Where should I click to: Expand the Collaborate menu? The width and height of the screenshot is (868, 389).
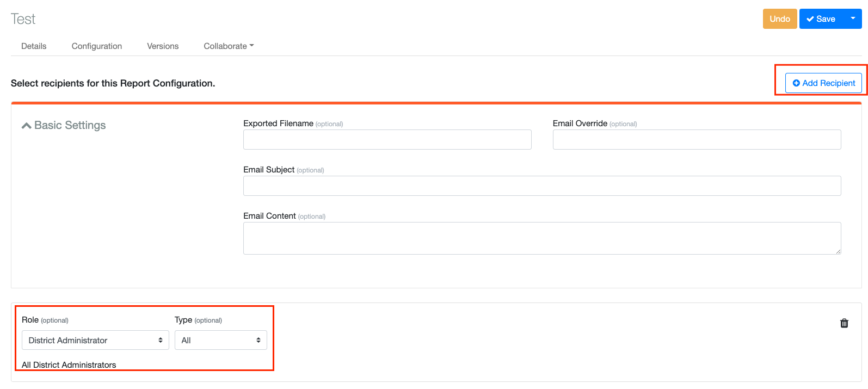[229, 46]
